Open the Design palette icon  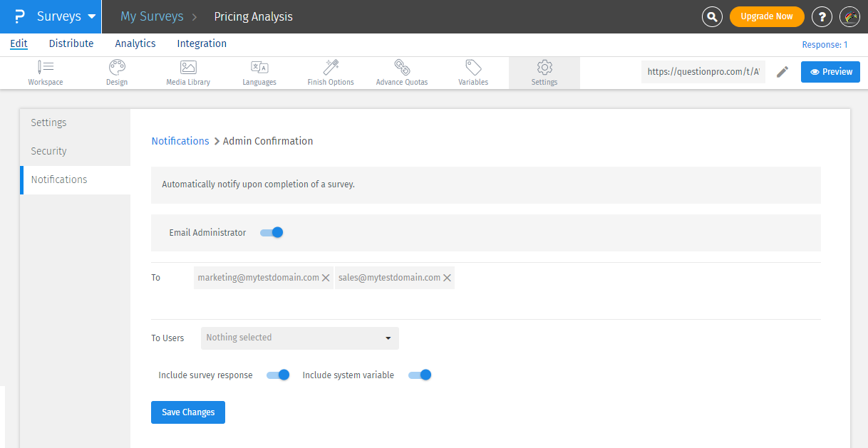[x=117, y=73]
